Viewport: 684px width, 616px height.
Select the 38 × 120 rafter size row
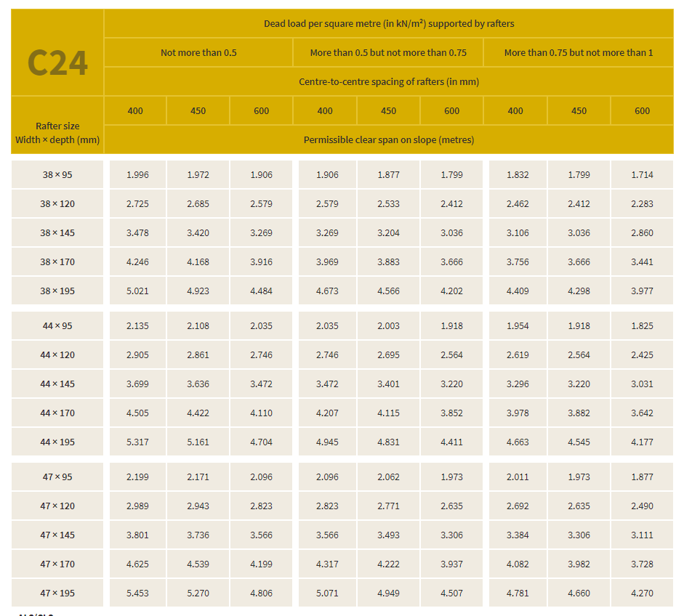(57, 203)
